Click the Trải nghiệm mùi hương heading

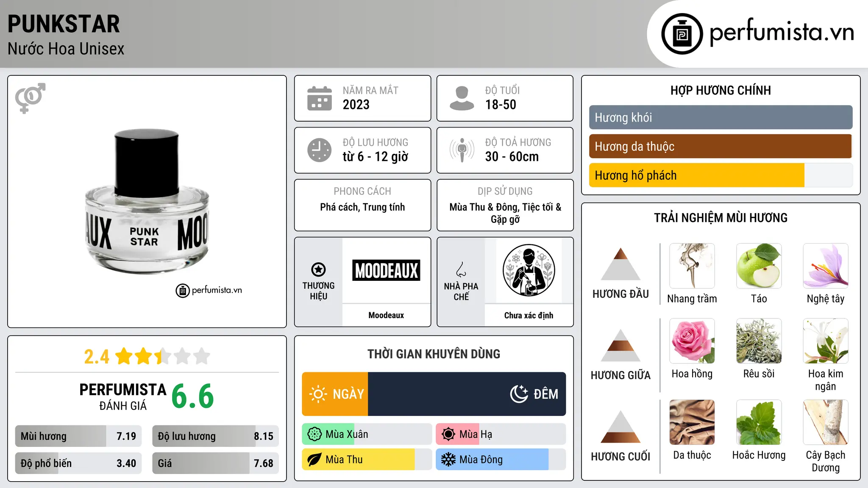pos(721,218)
